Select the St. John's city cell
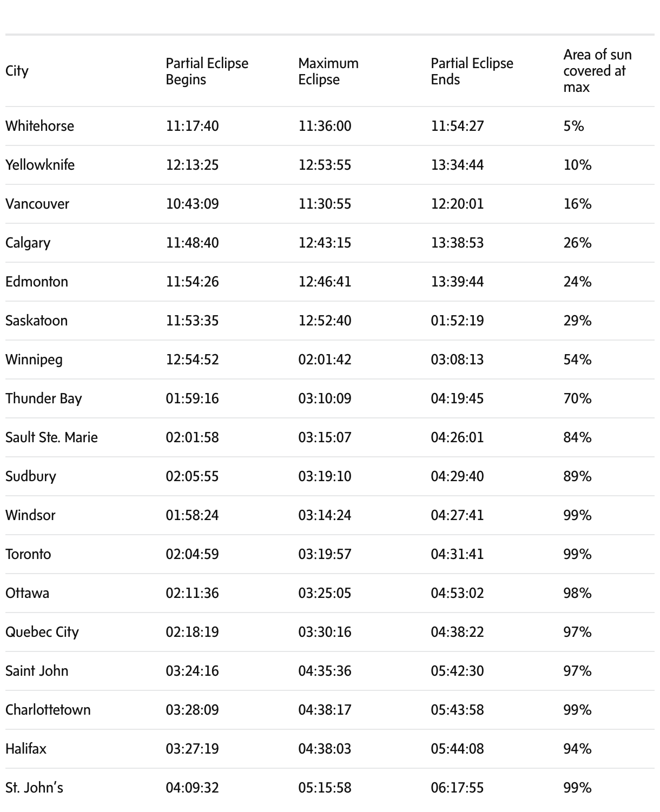660x812 pixels. [34, 788]
